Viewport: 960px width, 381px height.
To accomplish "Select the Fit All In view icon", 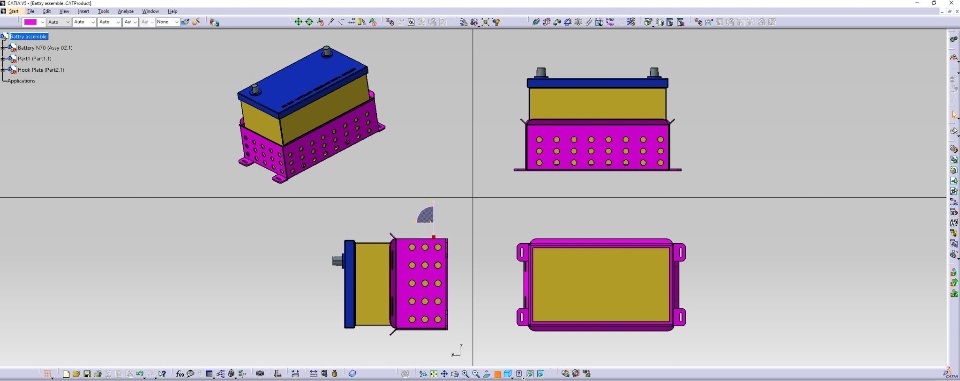I will 433,374.
